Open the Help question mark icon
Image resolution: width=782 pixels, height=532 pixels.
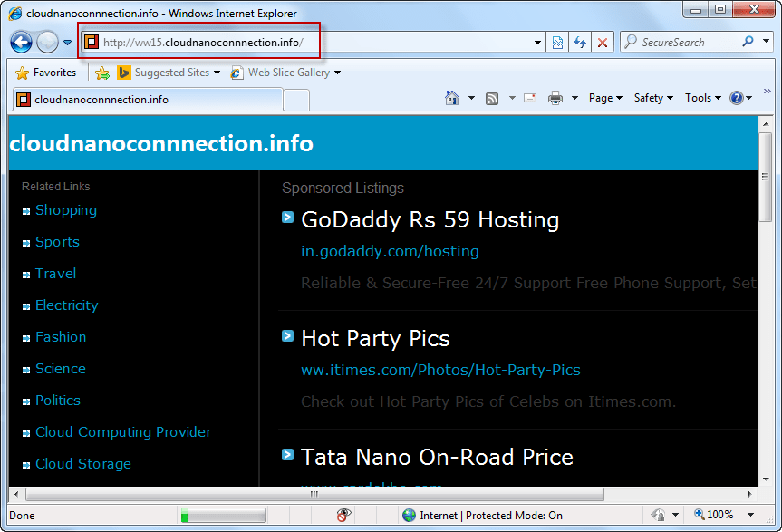[x=736, y=97]
